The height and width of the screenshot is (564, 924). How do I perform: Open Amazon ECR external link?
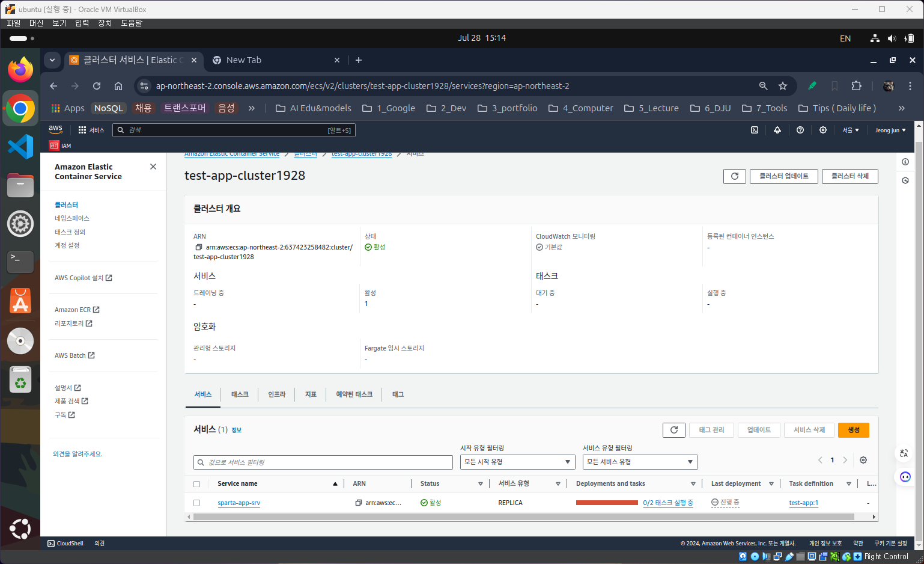77,310
